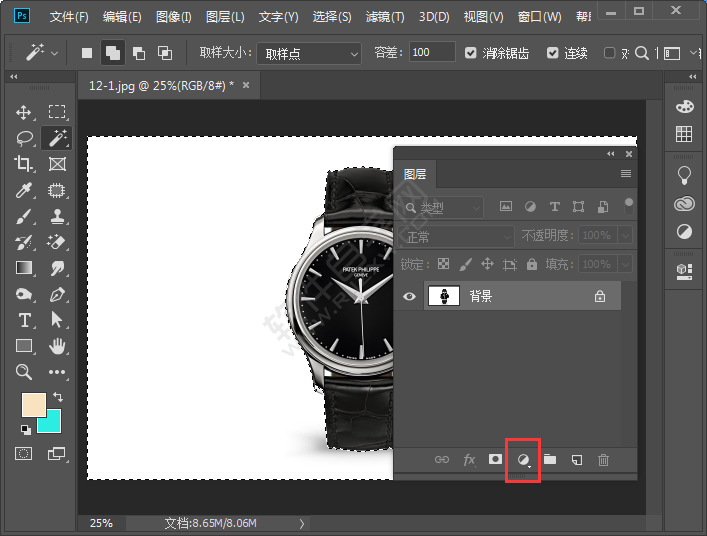The height and width of the screenshot is (536, 707).
Task: Toggle the 连续 contiguous checkbox
Action: click(552, 53)
